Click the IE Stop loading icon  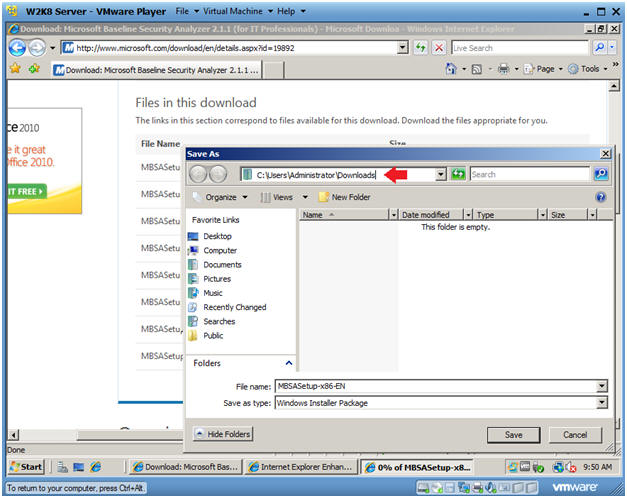click(x=439, y=48)
